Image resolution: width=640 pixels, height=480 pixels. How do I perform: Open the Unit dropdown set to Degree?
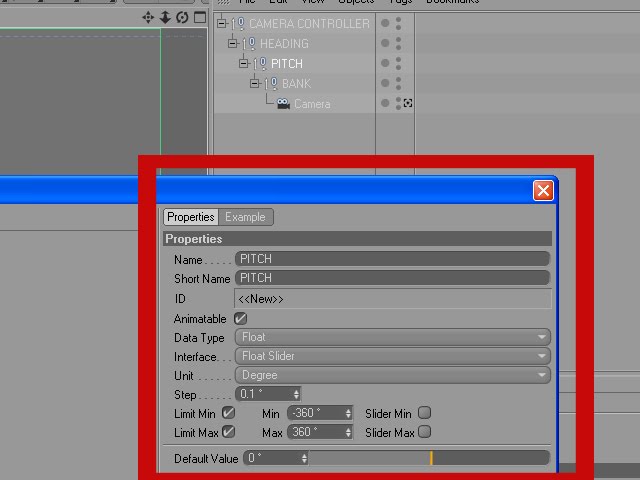pos(393,375)
